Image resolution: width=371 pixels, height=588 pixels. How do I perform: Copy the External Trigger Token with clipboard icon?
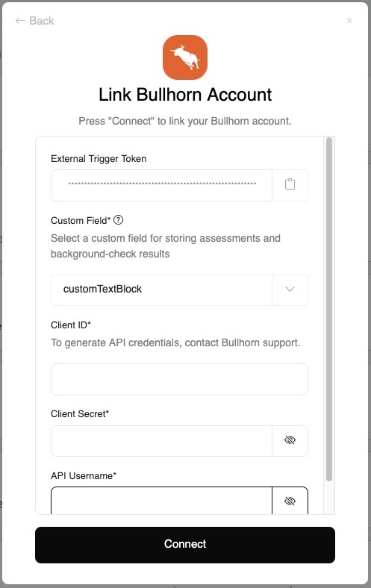[x=290, y=184]
